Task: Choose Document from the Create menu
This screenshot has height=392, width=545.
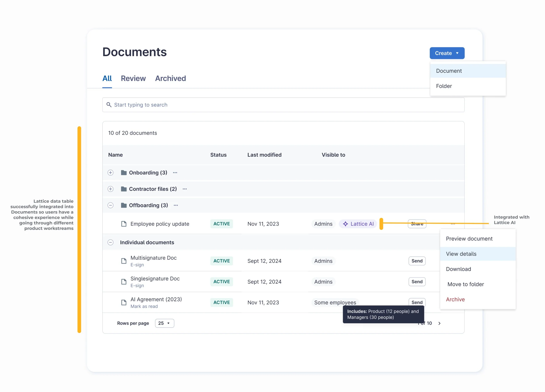Action: point(468,71)
